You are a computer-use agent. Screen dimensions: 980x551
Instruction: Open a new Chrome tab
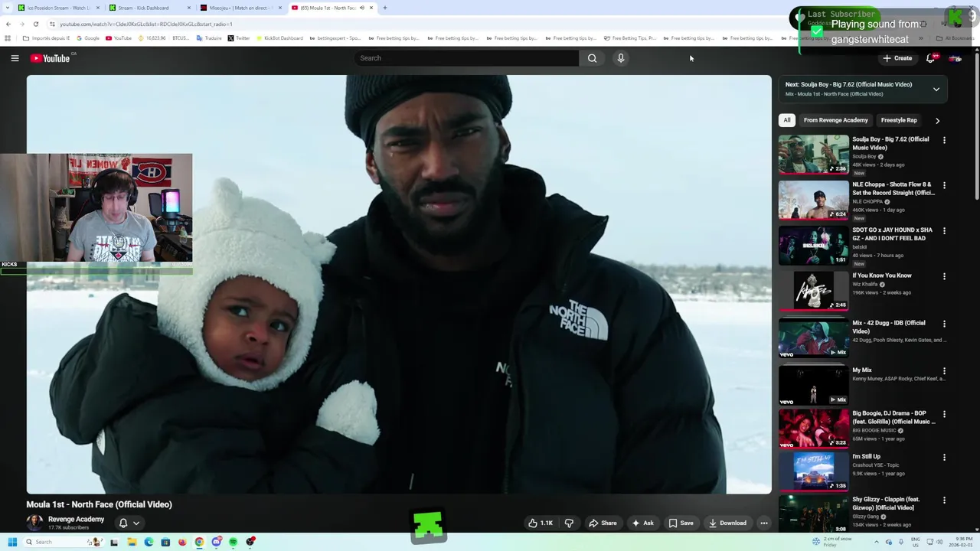pyautogui.click(x=385, y=8)
